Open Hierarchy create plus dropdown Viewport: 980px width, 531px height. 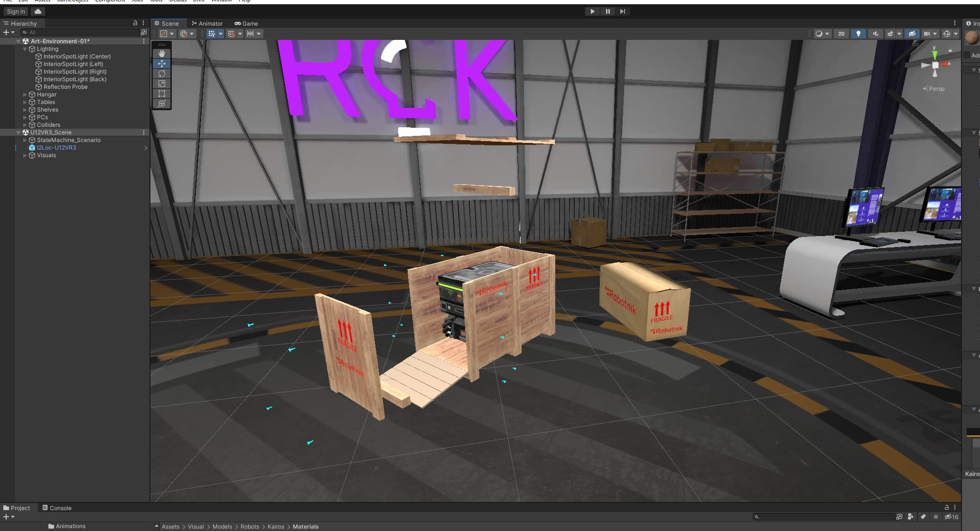point(9,32)
